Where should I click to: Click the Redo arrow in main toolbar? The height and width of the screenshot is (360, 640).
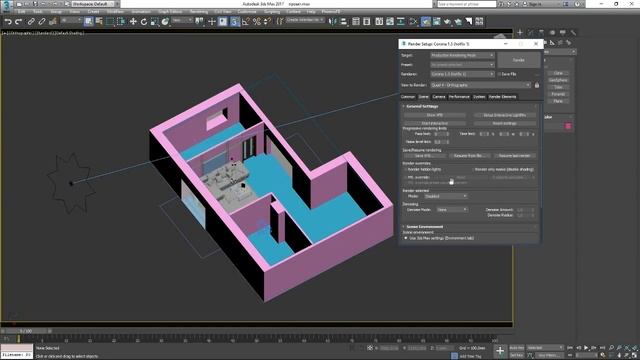coord(19,22)
